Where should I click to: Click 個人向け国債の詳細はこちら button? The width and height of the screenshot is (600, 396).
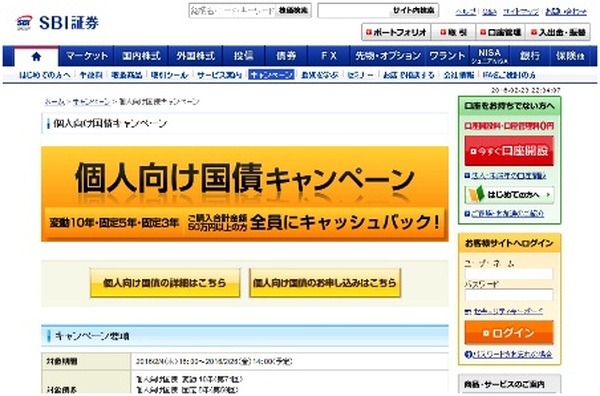coord(165,283)
